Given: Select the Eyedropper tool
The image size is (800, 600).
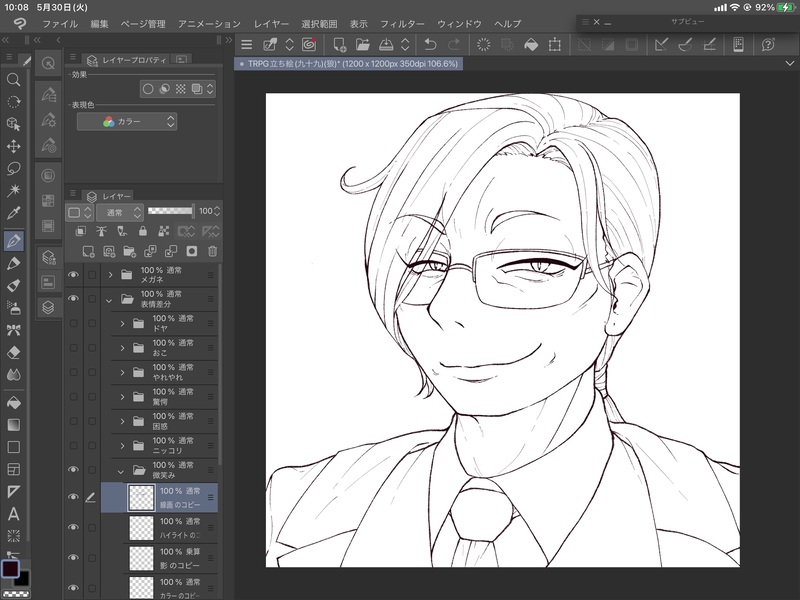Looking at the screenshot, I should (14, 213).
